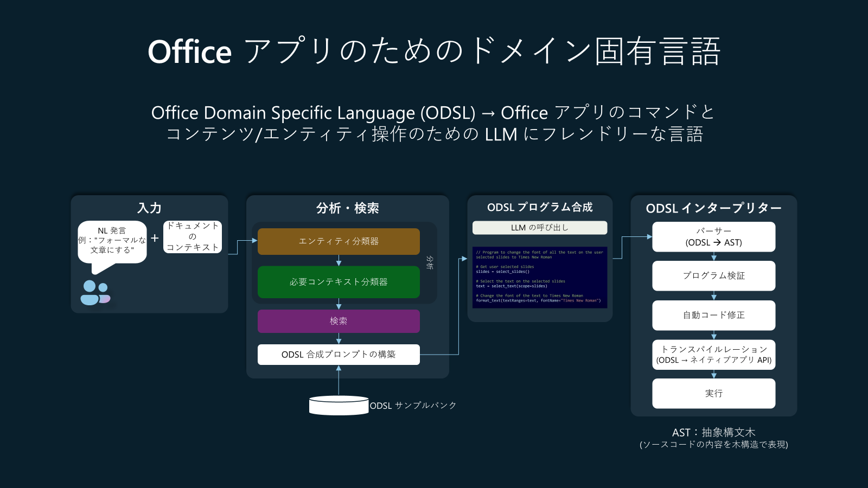This screenshot has width=868, height=488.
Task: Click the vertical 分析 label beside the classifiers
Action: click(x=430, y=263)
